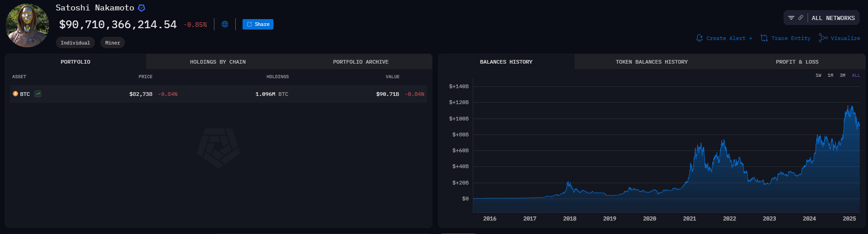
Task: Click the Trace Entity arrows icon
Action: 764,38
